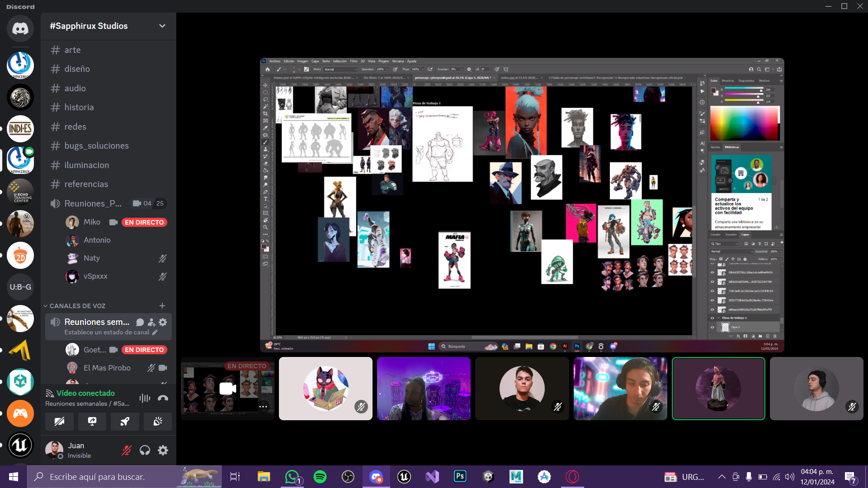Open the soundboard
Viewport: 868px width, 488px height.
(x=158, y=422)
